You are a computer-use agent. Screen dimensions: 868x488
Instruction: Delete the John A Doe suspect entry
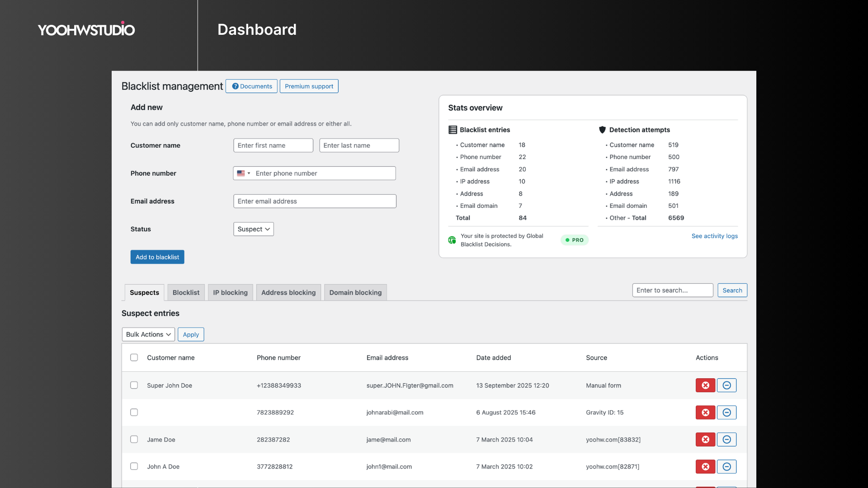click(x=705, y=466)
